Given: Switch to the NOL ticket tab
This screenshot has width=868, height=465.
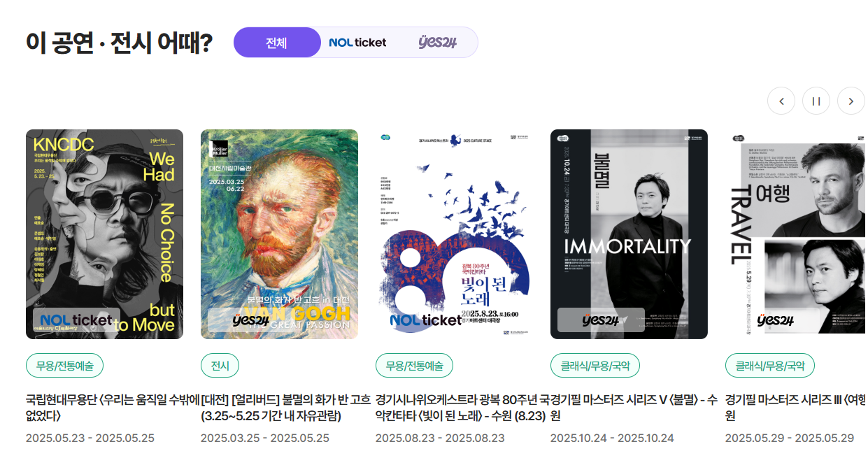Looking at the screenshot, I should pyautogui.click(x=357, y=43).
